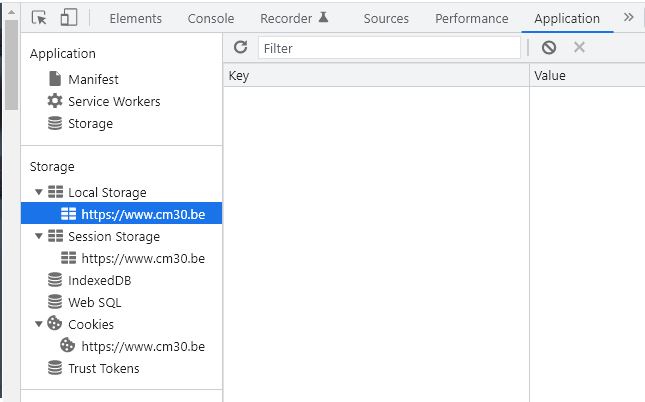Click the Key column header

(376, 75)
